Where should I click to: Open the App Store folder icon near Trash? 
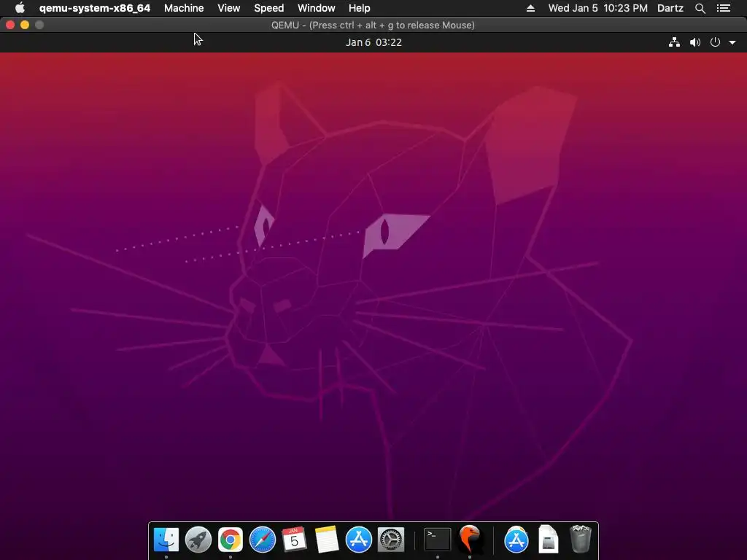516,540
